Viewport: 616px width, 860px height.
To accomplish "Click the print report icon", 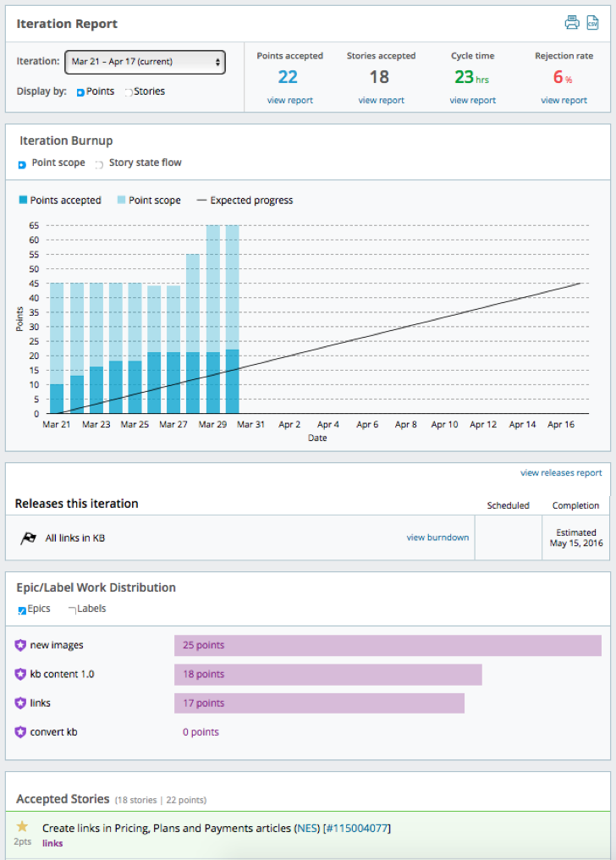I will coord(572,23).
